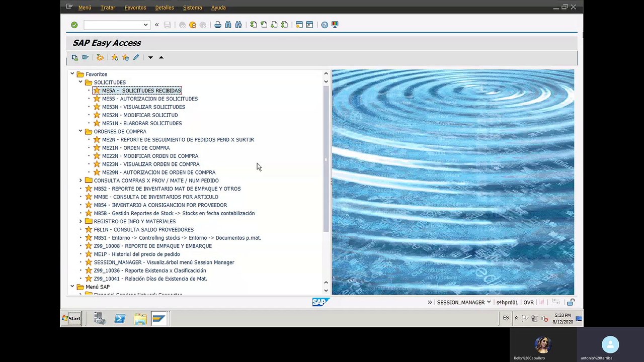
Task: Click the green Enter checkmark icon
Action: pos(74,25)
